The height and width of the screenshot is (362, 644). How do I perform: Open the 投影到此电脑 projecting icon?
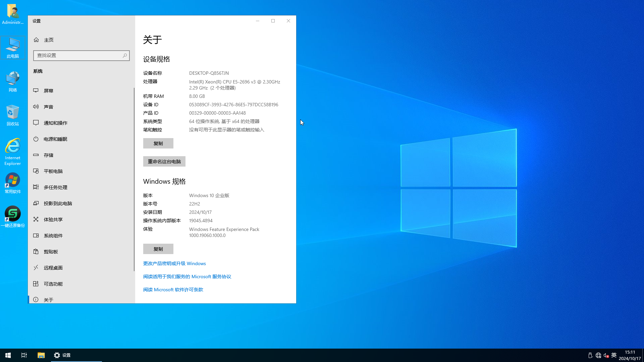36,203
